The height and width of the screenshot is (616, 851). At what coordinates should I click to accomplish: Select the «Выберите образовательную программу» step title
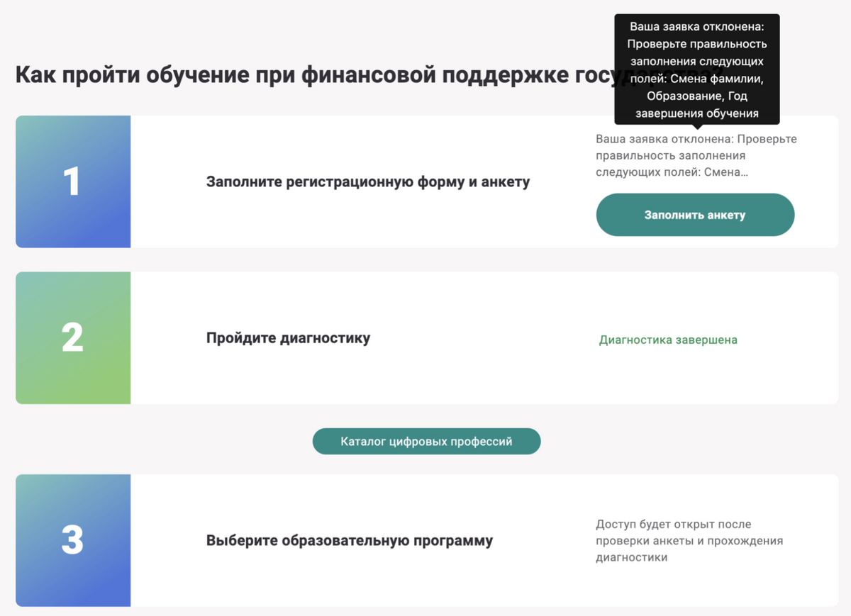point(349,540)
